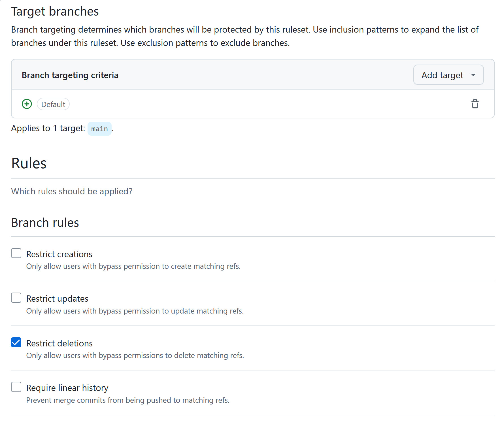Expand branch targeting options with Add target

tap(448, 75)
